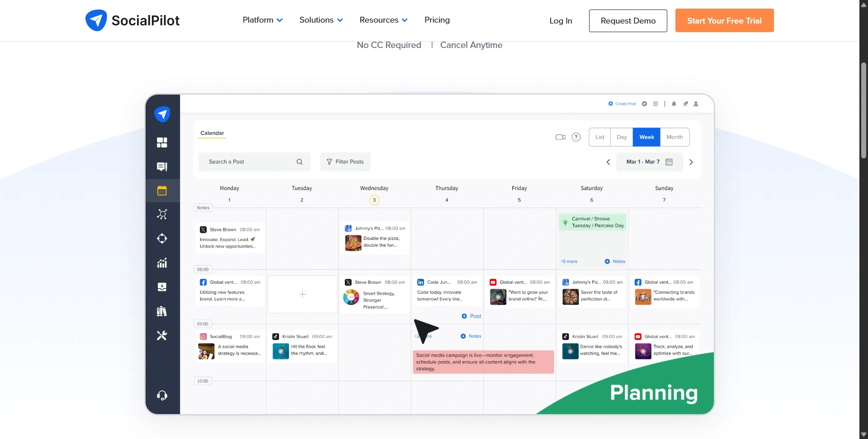The height and width of the screenshot is (439, 868).
Task: Click the headset support icon in sidebar
Action: click(162, 396)
